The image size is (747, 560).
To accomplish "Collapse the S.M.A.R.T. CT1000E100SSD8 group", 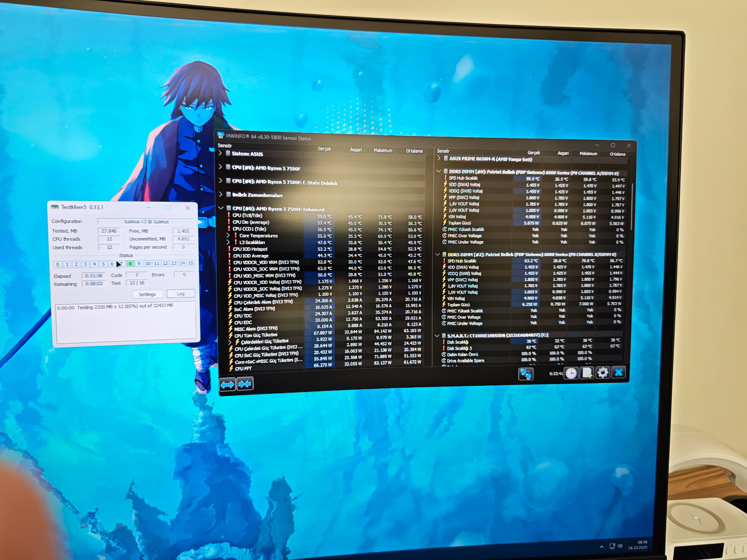I will (x=437, y=335).
